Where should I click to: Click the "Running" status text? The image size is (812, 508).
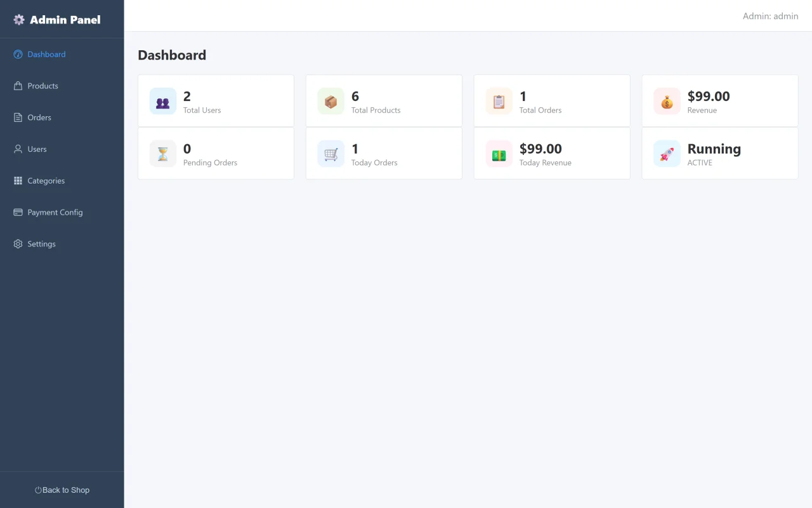714,149
